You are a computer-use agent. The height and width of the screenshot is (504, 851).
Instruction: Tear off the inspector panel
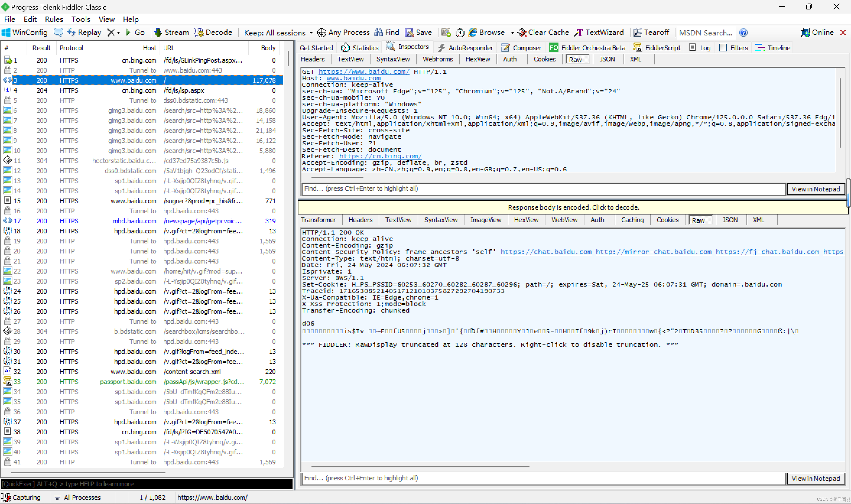click(x=651, y=32)
